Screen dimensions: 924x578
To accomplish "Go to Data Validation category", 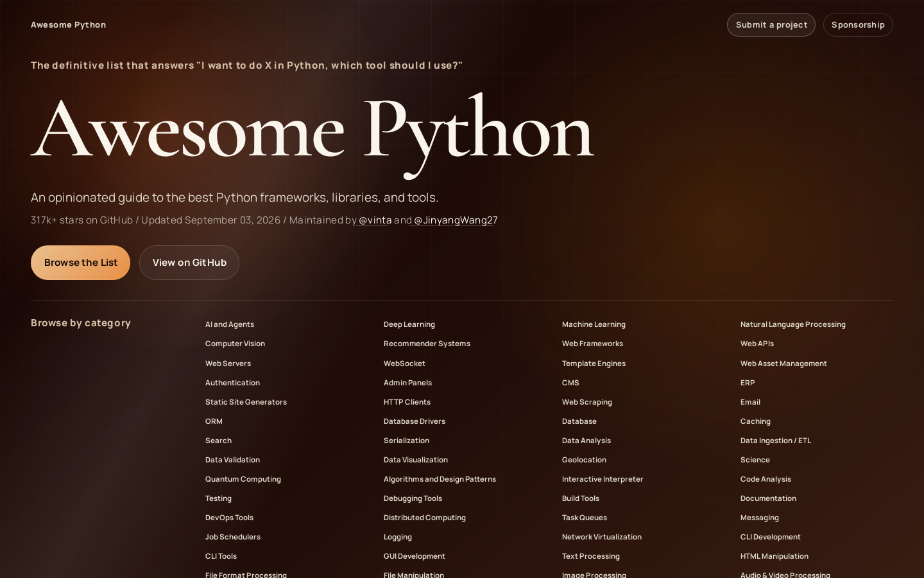I will (232, 460).
